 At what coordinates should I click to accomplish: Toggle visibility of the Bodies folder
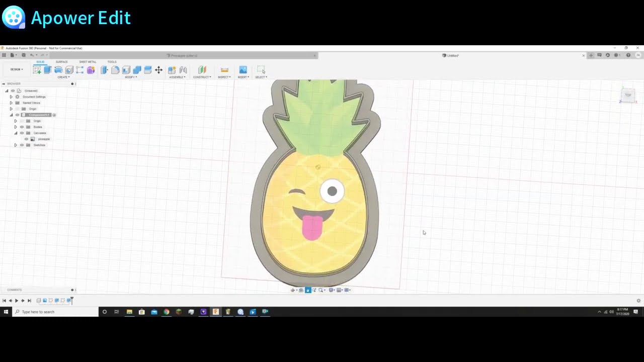[x=22, y=127]
